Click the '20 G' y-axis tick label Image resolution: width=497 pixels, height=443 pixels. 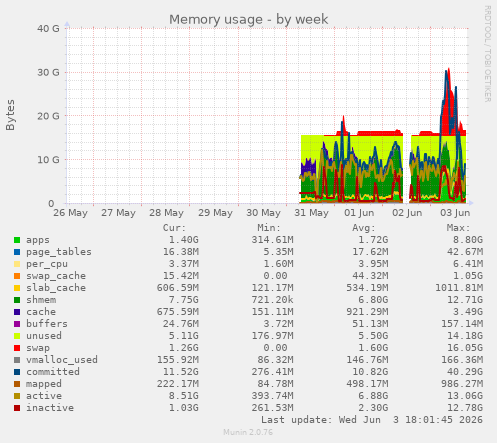pyautogui.click(x=48, y=116)
